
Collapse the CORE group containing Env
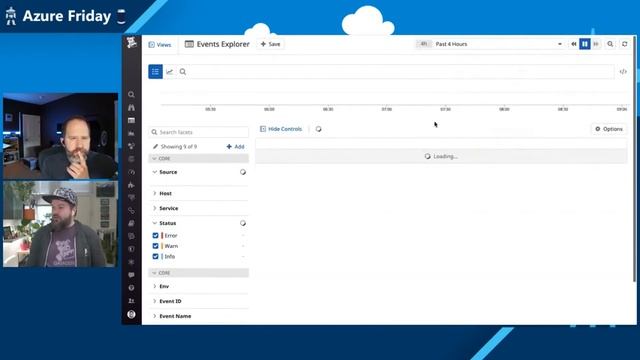(198, 273)
